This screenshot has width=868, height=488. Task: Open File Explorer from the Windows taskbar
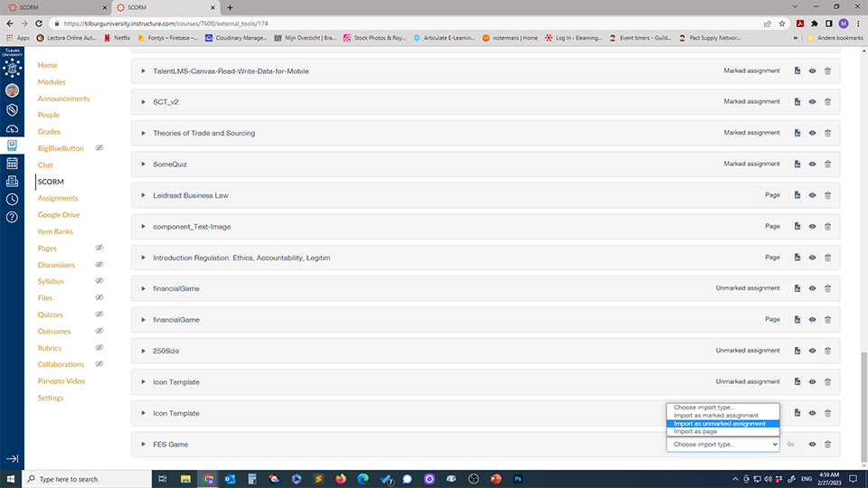[185, 479]
